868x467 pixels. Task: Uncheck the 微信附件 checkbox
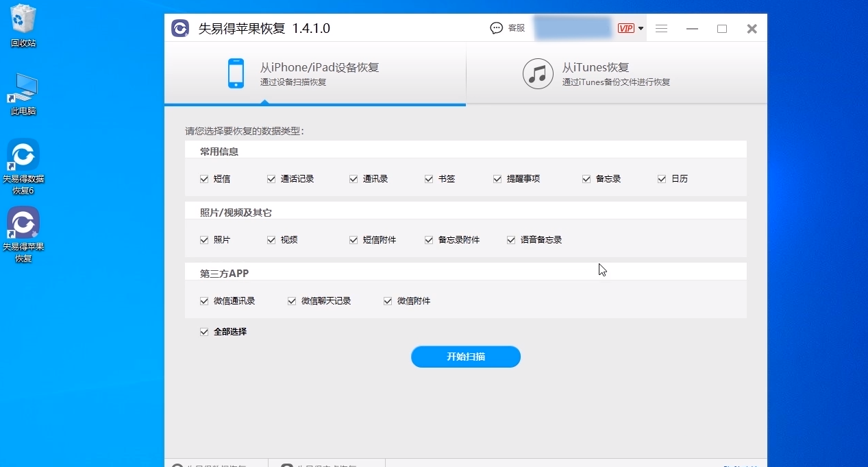[x=388, y=301]
